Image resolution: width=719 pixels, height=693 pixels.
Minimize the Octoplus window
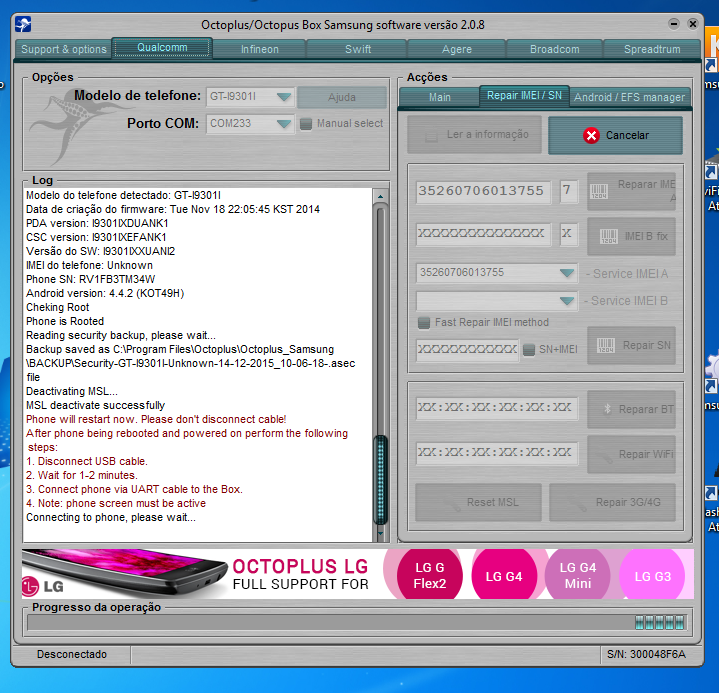[x=674, y=24]
